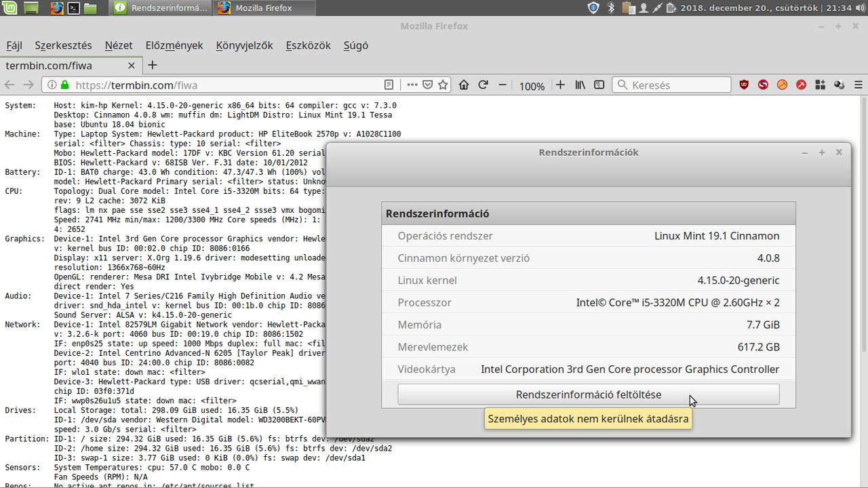This screenshot has width=868, height=488.
Task: Toggle the Firefox sidebar
Action: [599, 85]
